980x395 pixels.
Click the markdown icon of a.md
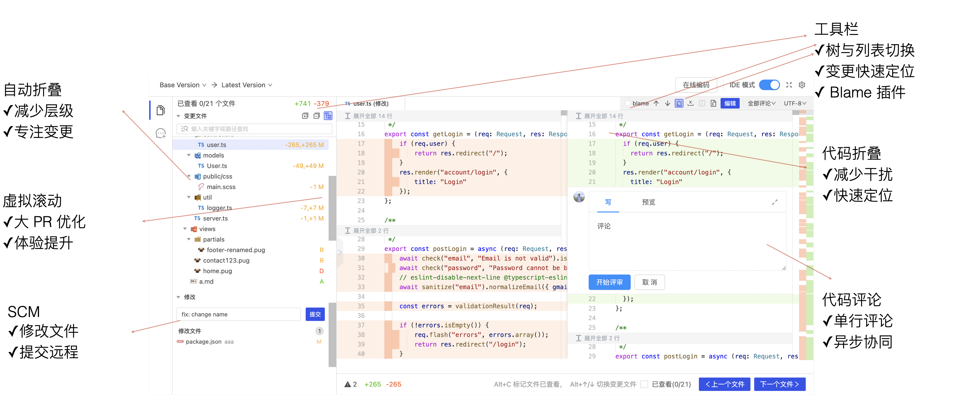point(194,281)
